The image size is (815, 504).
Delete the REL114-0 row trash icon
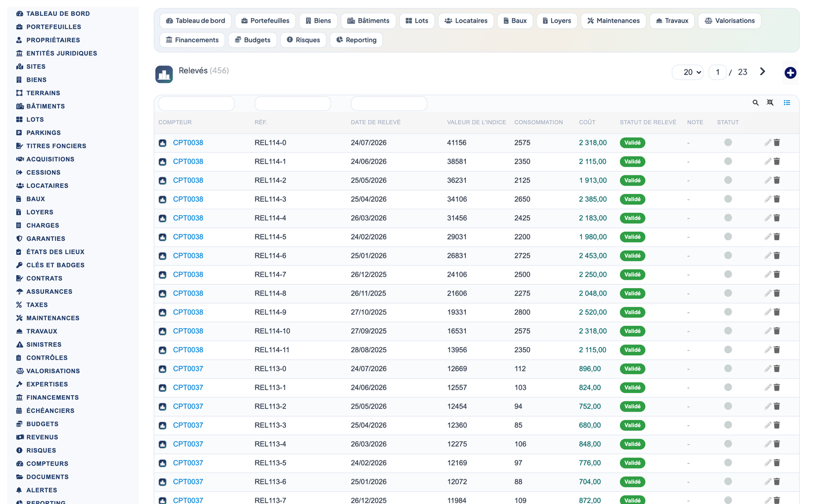[777, 143]
